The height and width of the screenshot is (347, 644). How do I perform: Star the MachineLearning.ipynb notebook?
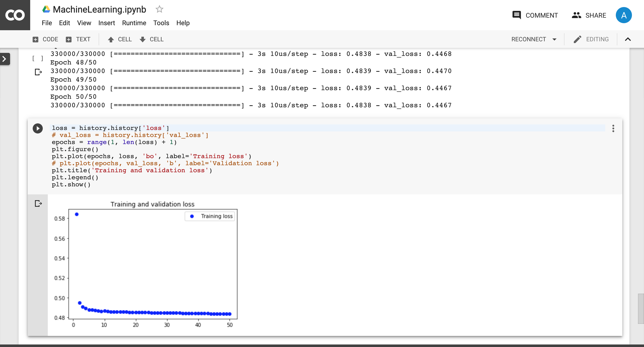pyautogui.click(x=159, y=9)
